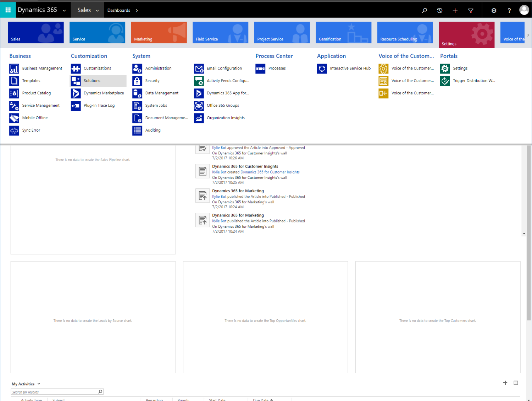The image size is (532, 401).
Task: Click the Administration icon
Action: click(x=137, y=68)
